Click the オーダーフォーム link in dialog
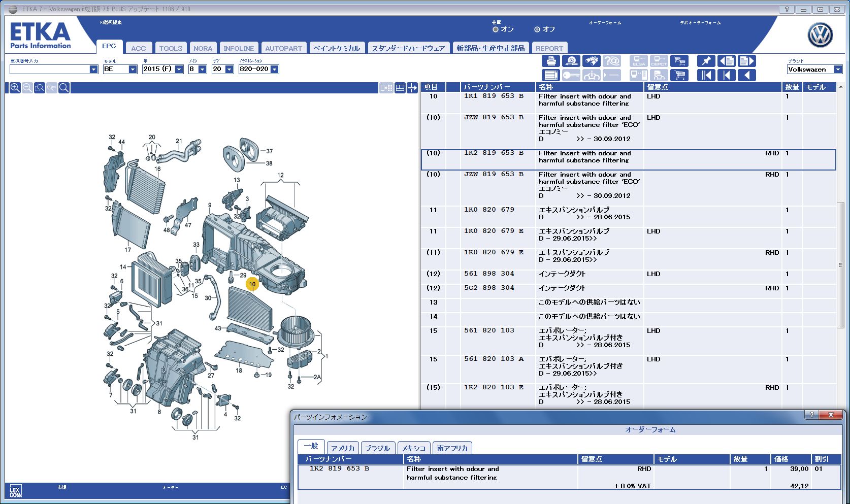Image resolution: width=850 pixels, height=504 pixels. pos(650,429)
